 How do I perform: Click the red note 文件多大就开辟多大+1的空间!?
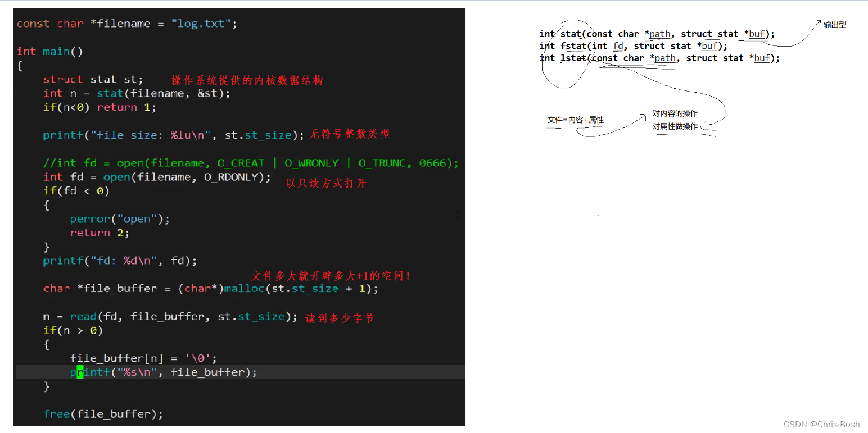tap(331, 276)
